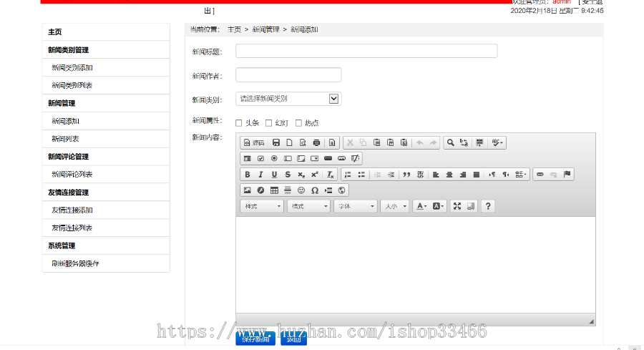The width and height of the screenshot is (644, 350).
Task: Insert a Checkbox form field icon
Action: click(260, 159)
